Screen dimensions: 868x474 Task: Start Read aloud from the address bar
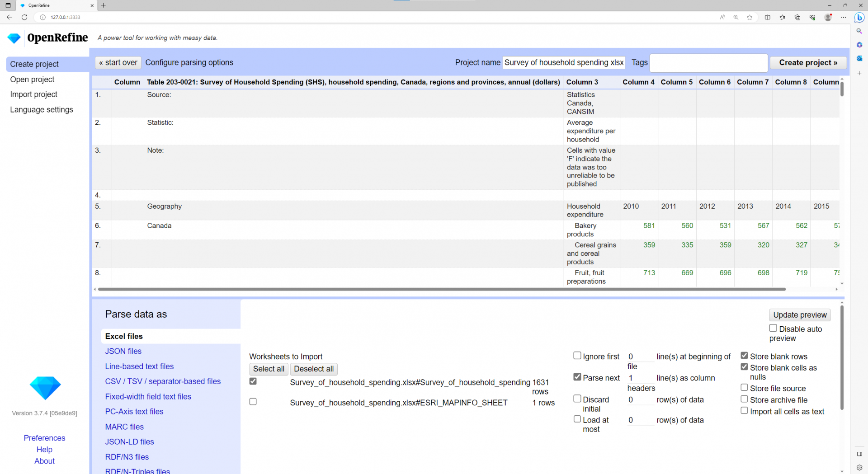point(722,17)
